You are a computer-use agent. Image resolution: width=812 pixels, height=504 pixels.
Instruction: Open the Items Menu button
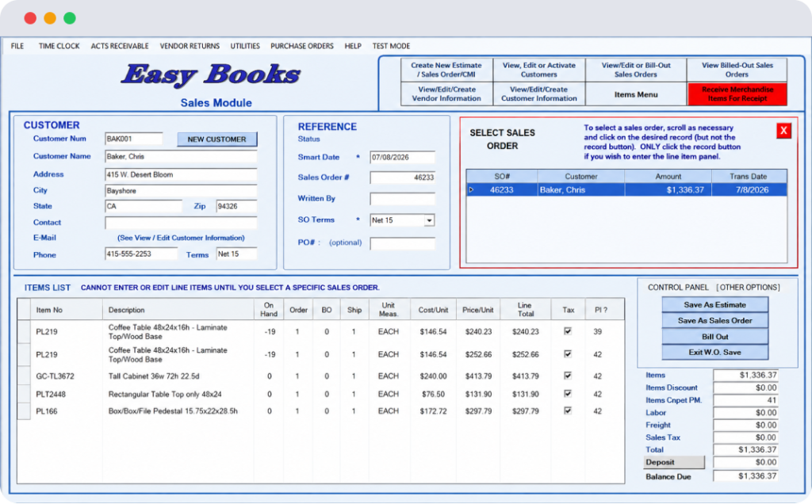coord(636,94)
